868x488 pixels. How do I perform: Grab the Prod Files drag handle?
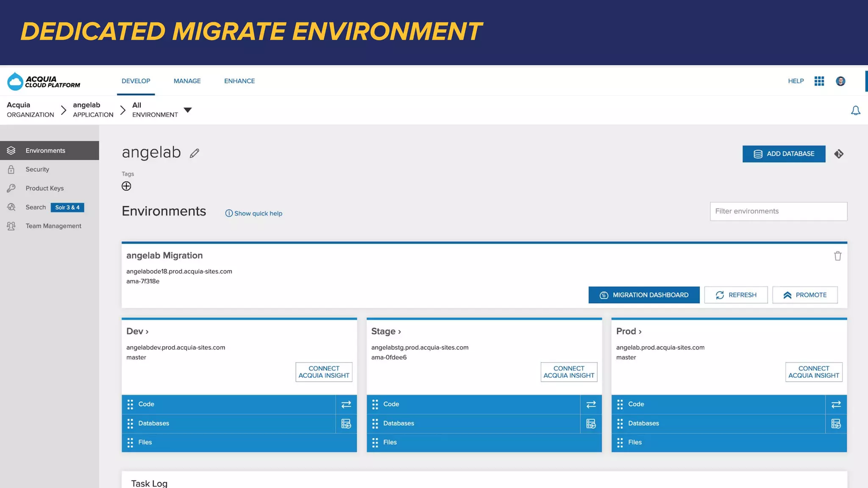click(x=620, y=443)
